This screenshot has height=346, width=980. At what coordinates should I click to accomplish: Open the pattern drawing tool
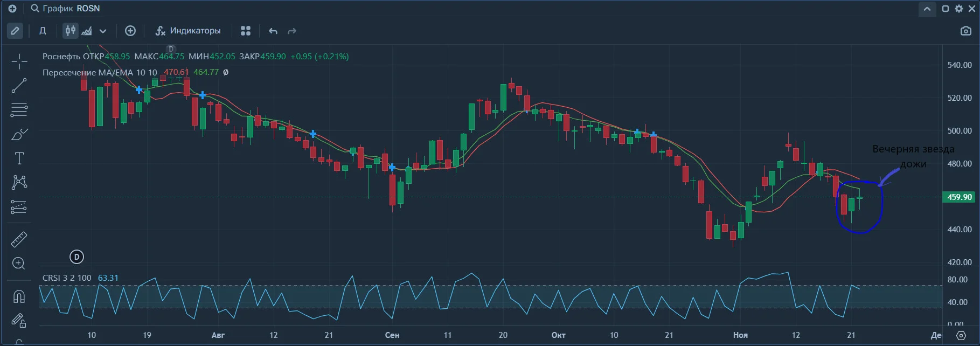click(x=19, y=182)
